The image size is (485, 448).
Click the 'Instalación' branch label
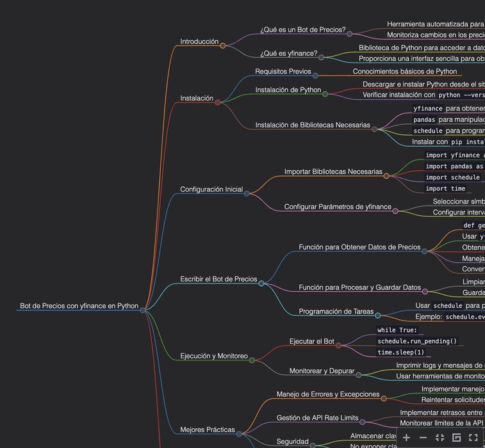(197, 99)
